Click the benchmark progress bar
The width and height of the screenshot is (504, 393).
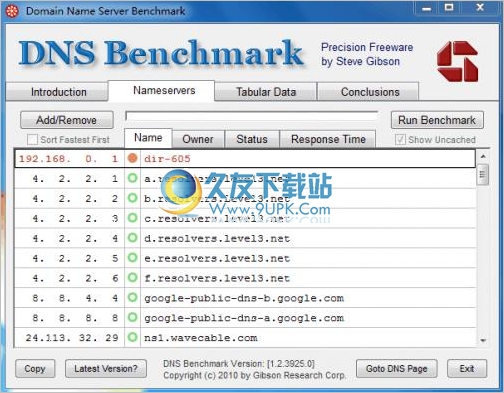pos(252,116)
